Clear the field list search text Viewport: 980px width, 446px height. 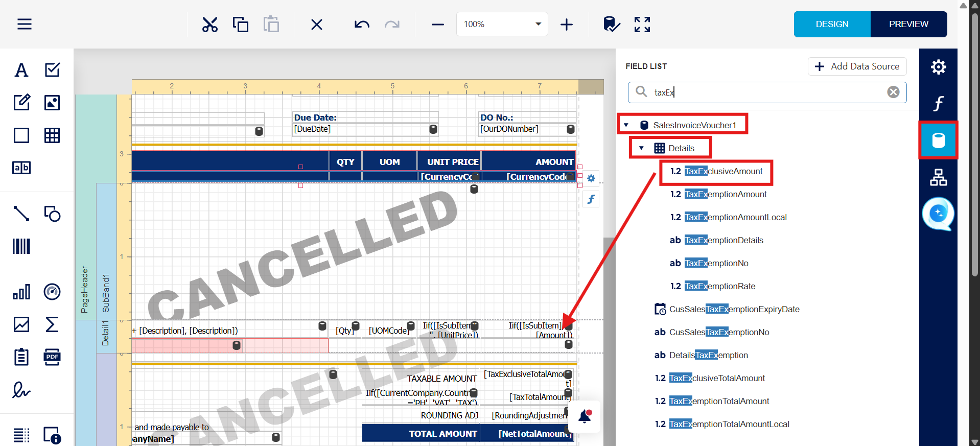click(x=893, y=92)
